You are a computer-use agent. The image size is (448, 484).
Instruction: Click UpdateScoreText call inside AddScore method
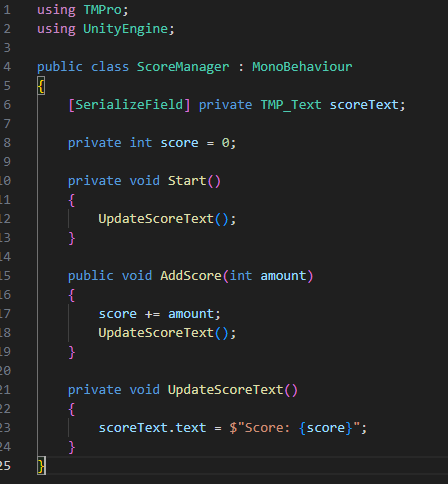tap(156, 333)
